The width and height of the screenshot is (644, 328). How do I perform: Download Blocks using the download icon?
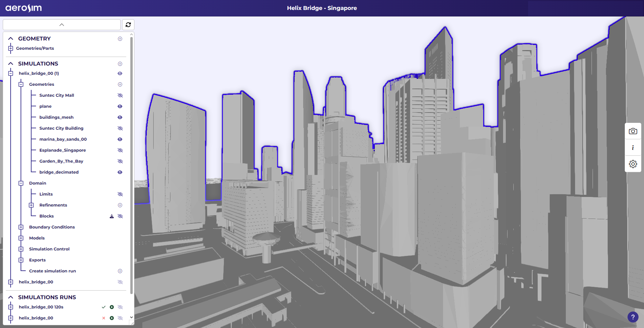(x=112, y=216)
